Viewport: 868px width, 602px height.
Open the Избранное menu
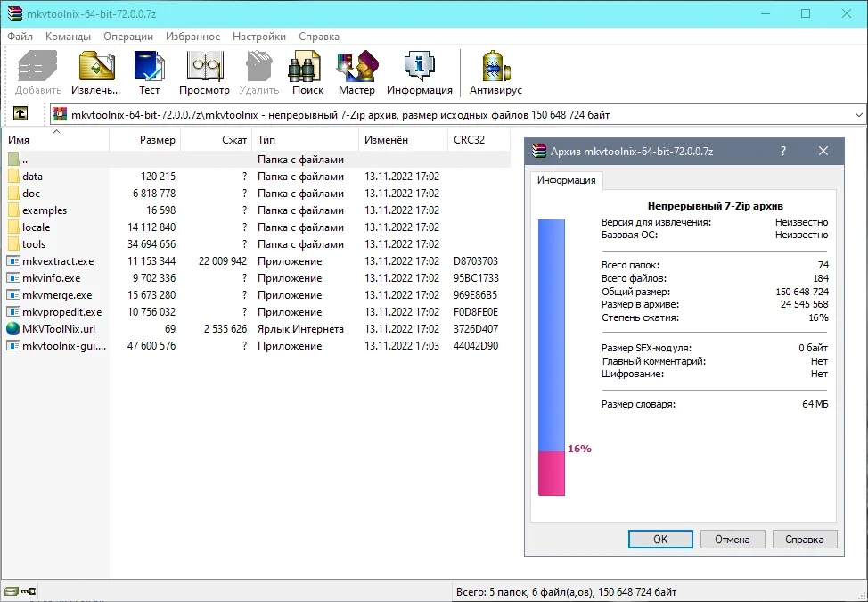click(192, 37)
